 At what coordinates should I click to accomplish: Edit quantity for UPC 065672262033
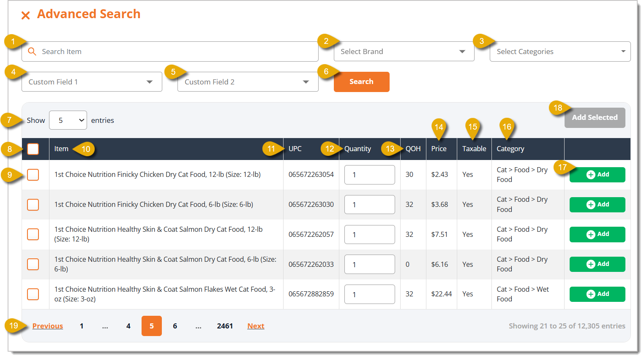370,264
